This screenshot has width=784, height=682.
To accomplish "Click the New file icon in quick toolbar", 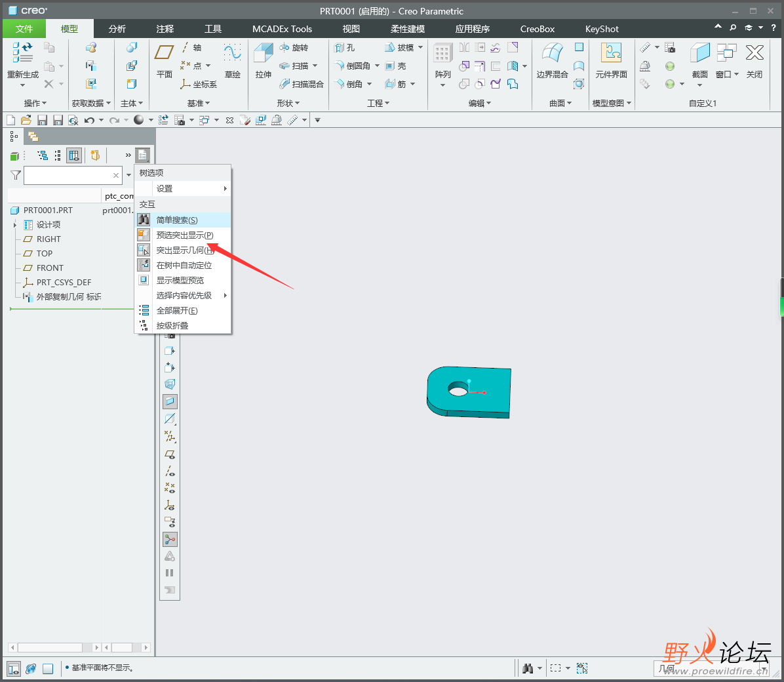I will 11,120.
